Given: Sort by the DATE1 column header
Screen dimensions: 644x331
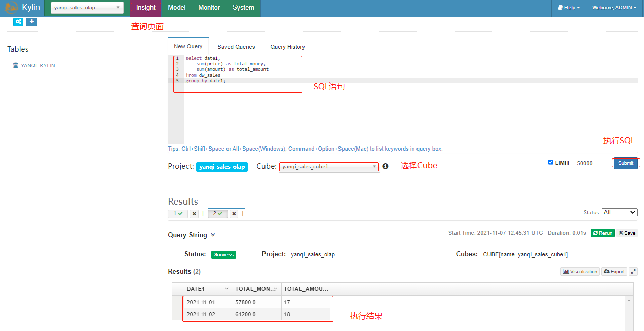Looking at the screenshot, I should (208, 289).
